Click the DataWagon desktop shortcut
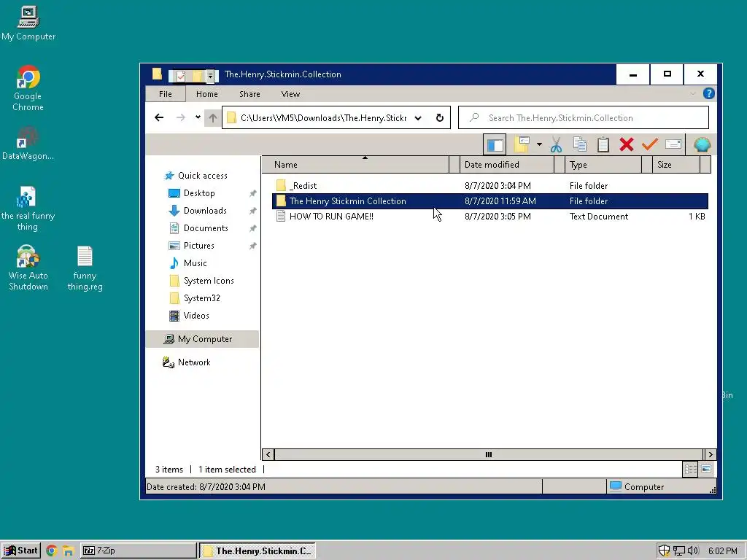 point(28,143)
